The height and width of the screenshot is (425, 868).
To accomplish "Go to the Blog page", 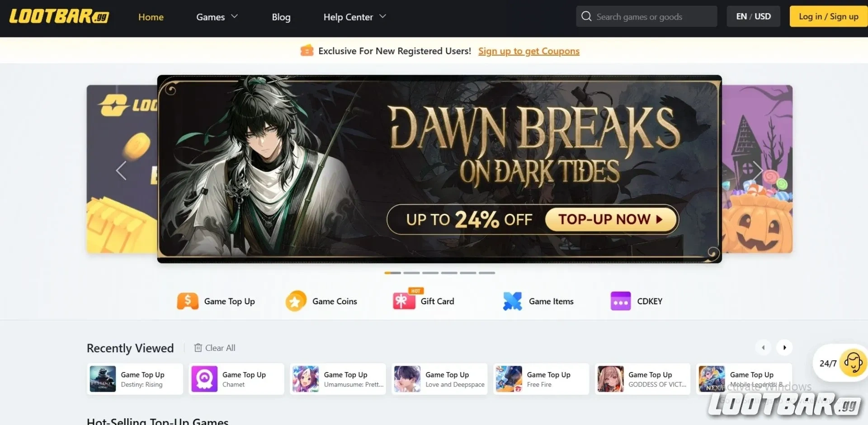I will tap(281, 17).
